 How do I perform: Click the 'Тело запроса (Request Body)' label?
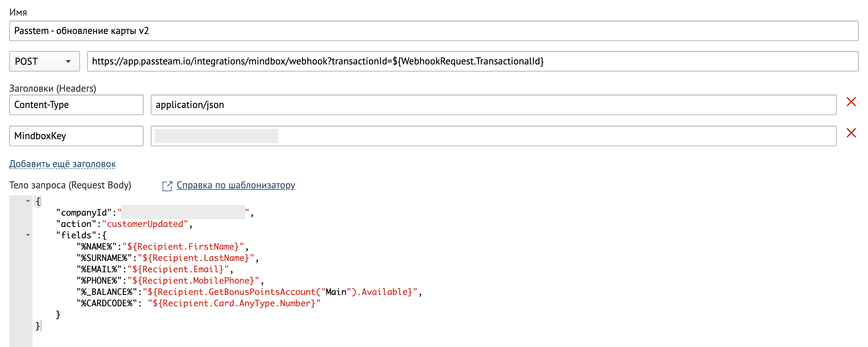click(70, 185)
